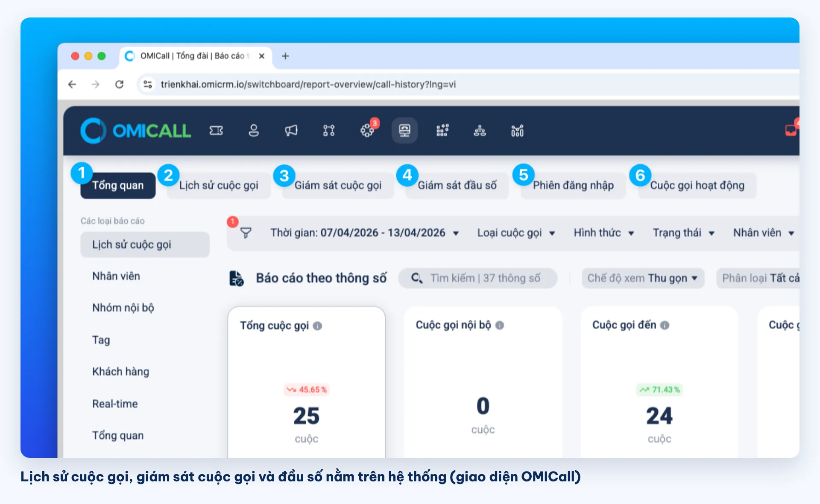Switch to the Lịch sử cuộc gọi top tab
Viewport: 820px width, 504px height.
219,185
